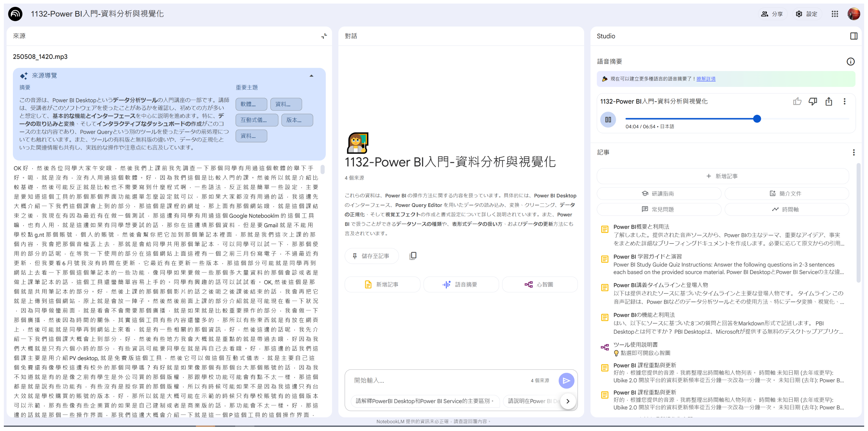This screenshot has width=868, height=431.
Task: Click the 心智圖 mind map button
Action: (539, 285)
